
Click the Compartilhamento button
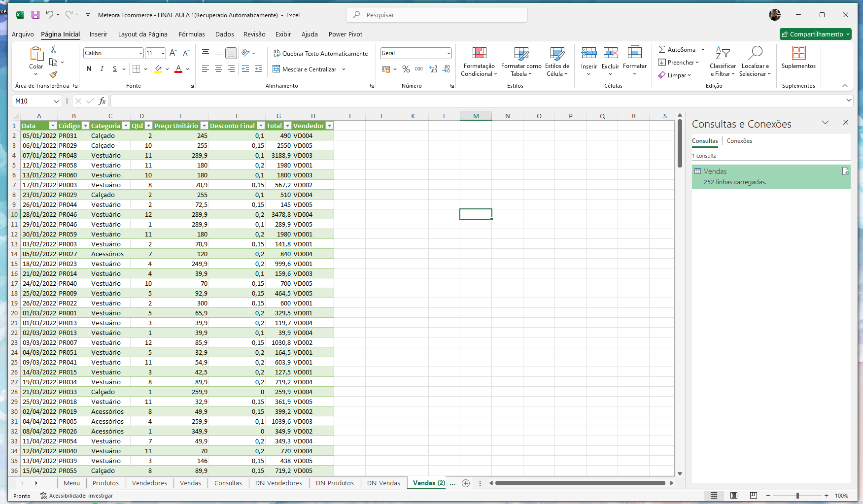pyautogui.click(x=815, y=34)
